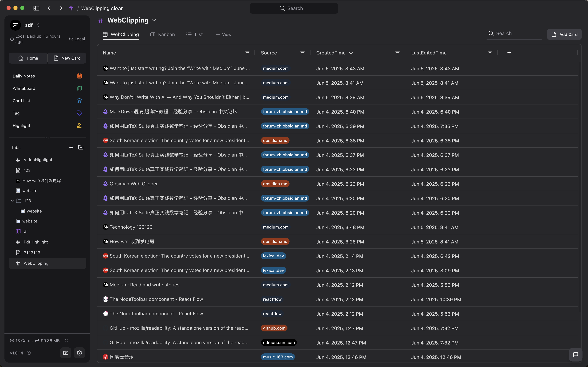
Task: Click the sdf workspace logo
Action: click(x=15, y=25)
